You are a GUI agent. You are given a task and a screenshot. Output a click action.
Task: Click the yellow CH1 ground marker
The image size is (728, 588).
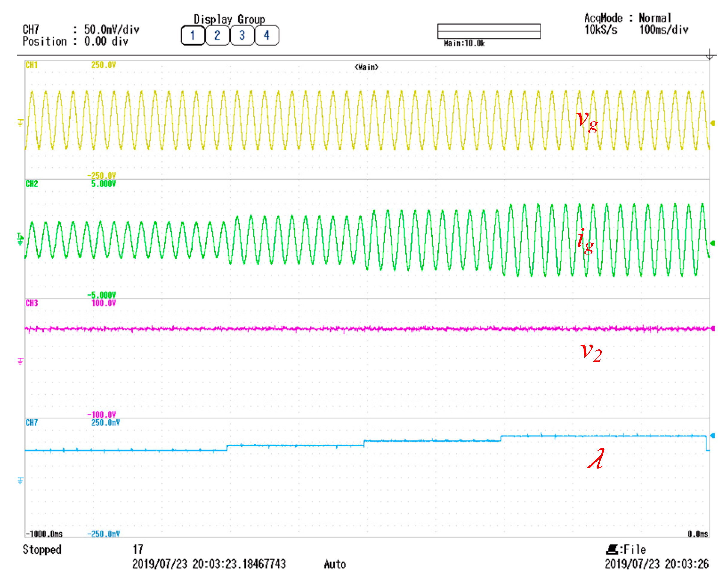(x=21, y=123)
